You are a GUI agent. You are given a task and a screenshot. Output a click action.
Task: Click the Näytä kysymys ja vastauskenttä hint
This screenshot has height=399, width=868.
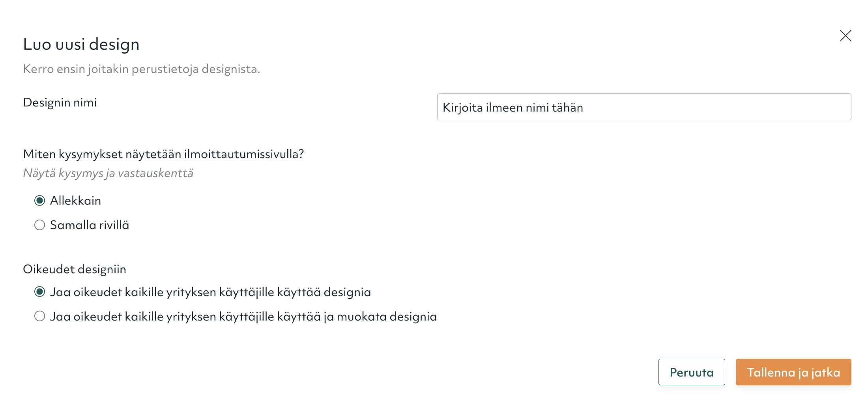click(108, 173)
